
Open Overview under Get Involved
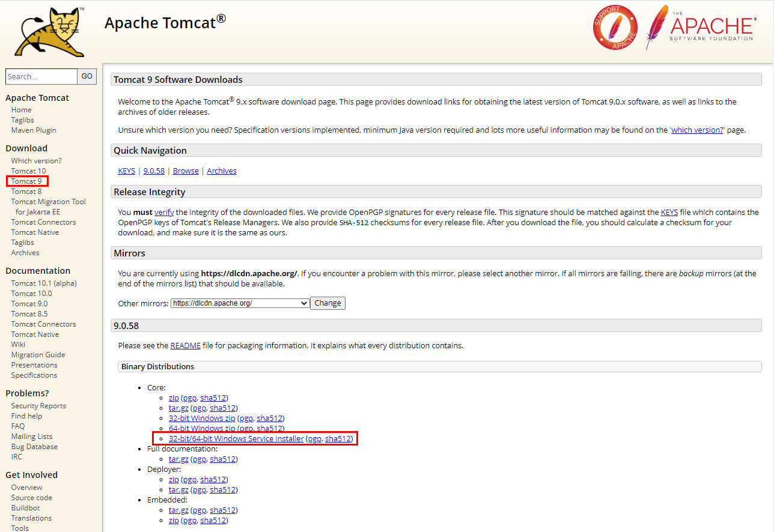point(26,488)
